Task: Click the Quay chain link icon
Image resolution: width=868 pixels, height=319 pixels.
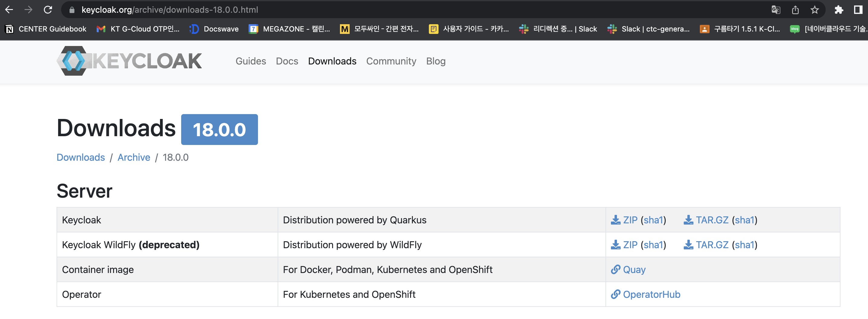Action: (x=615, y=269)
